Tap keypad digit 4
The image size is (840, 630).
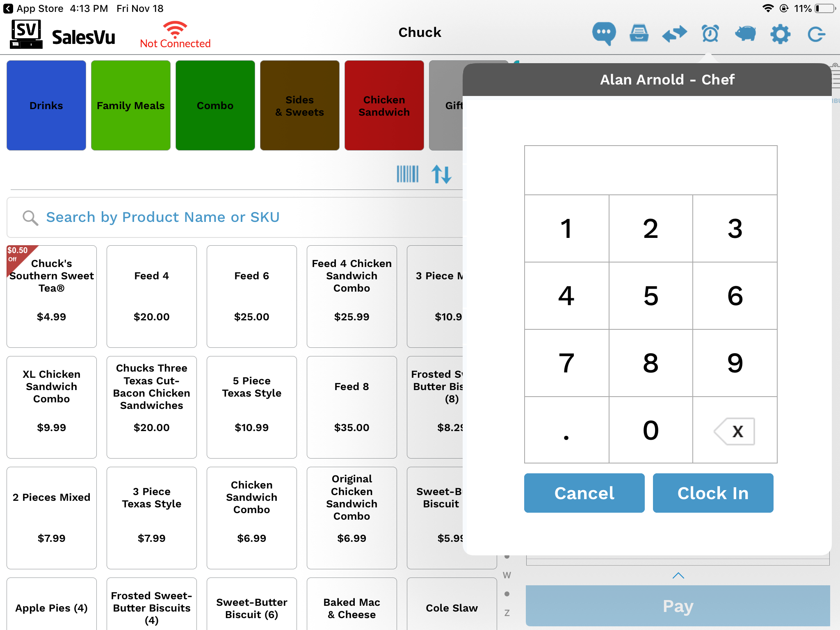point(567,296)
